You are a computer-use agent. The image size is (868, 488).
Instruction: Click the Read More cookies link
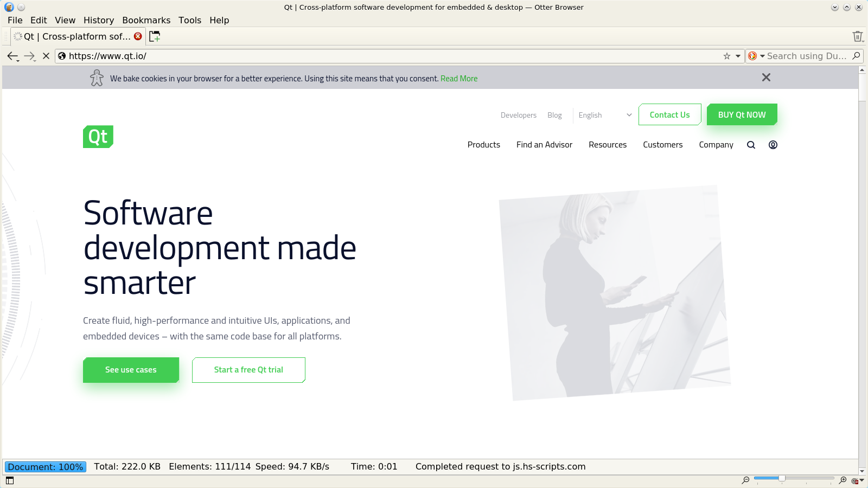coord(459,78)
